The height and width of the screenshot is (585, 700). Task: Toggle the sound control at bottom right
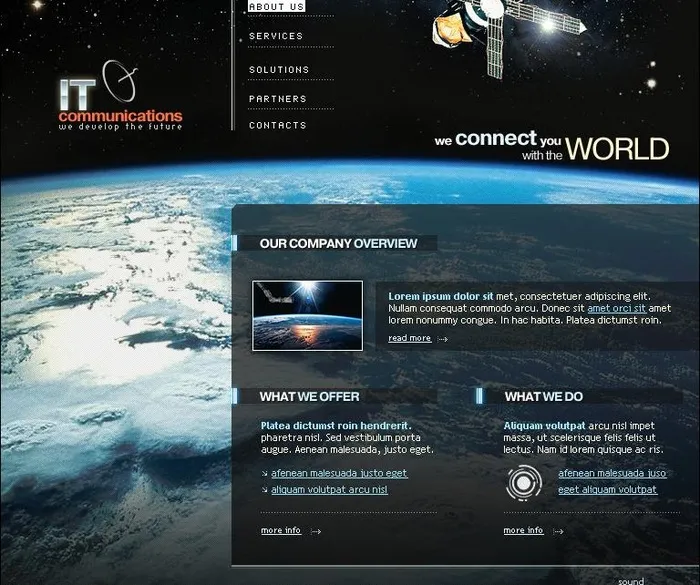pyautogui.click(x=631, y=581)
